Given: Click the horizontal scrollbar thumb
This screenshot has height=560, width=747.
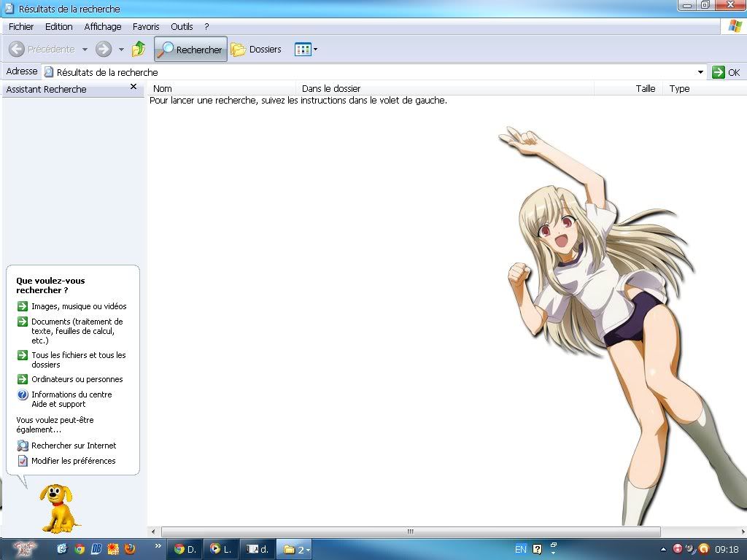Looking at the screenshot, I should pyautogui.click(x=410, y=532).
